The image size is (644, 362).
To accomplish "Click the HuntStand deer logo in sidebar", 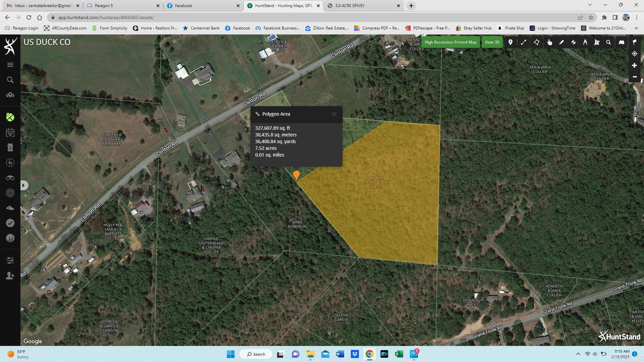I will click(x=10, y=46).
